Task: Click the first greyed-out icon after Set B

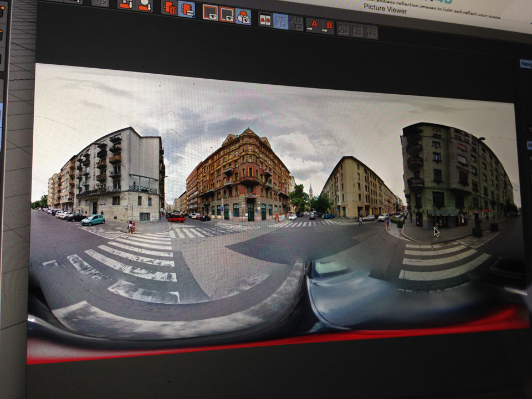Action: point(343,28)
